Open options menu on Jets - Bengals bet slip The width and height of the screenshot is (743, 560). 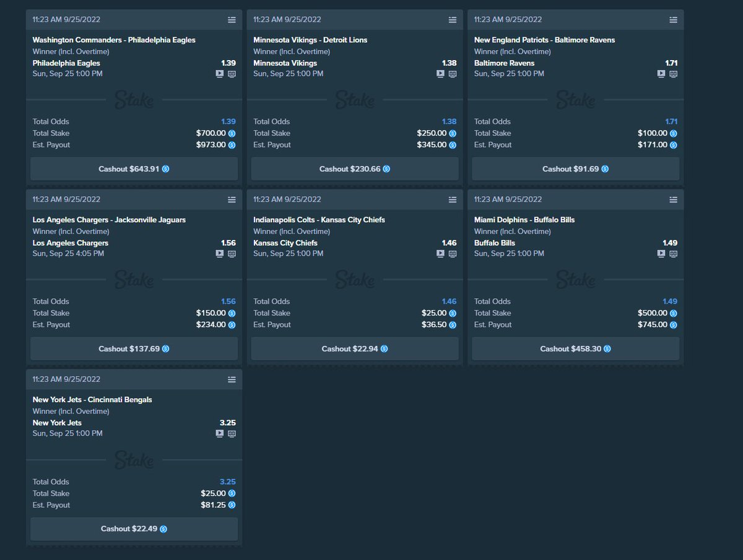pyautogui.click(x=232, y=379)
